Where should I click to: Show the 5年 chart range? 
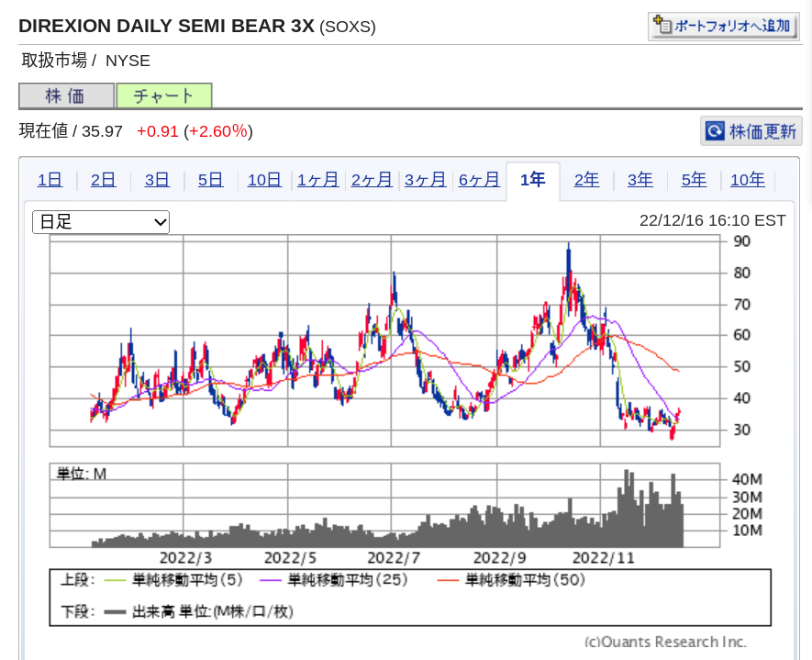tap(694, 180)
